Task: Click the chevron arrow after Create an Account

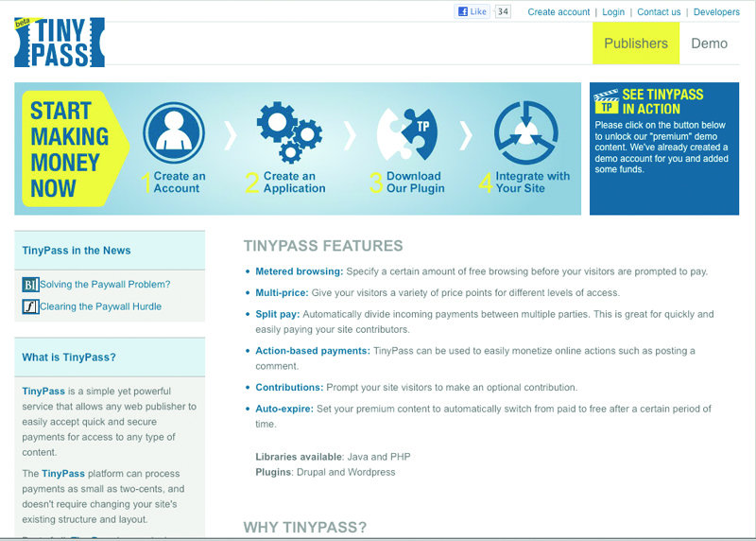Action: 231,135
